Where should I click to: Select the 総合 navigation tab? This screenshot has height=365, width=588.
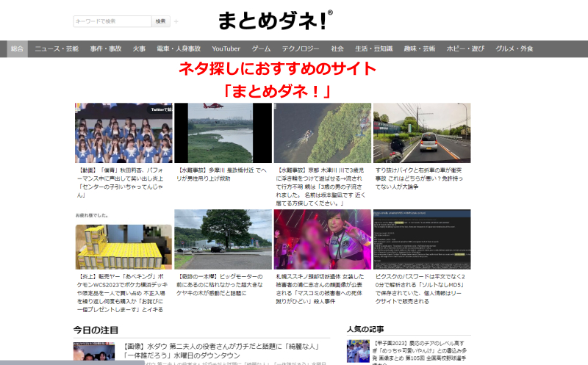click(x=17, y=48)
